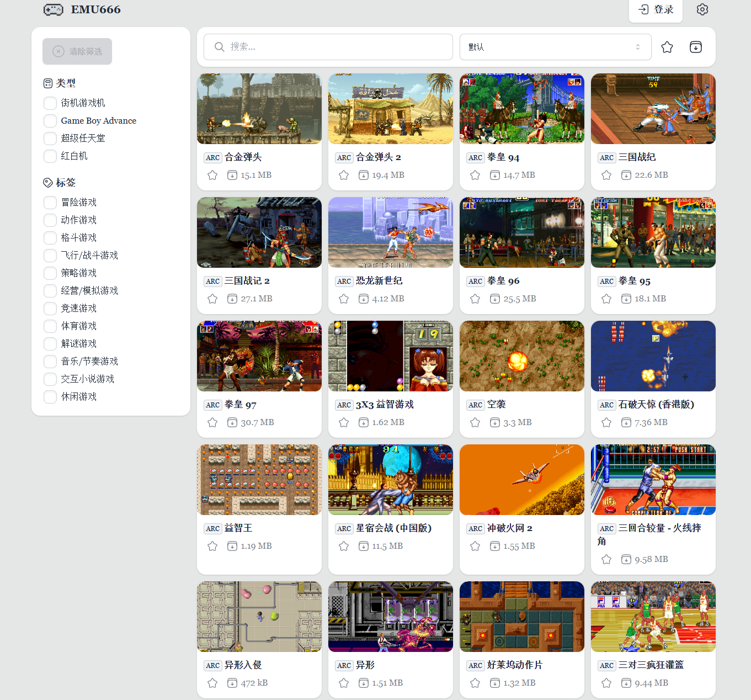The height and width of the screenshot is (700, 751).
Task: Click the 登录 login button
Action: click(x=656, y=9)
